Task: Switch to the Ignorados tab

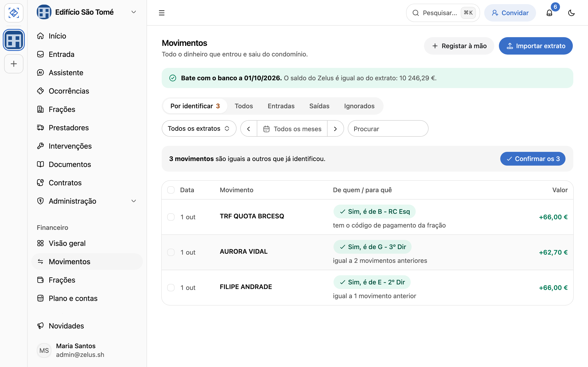Action: [x=359, y=106]
